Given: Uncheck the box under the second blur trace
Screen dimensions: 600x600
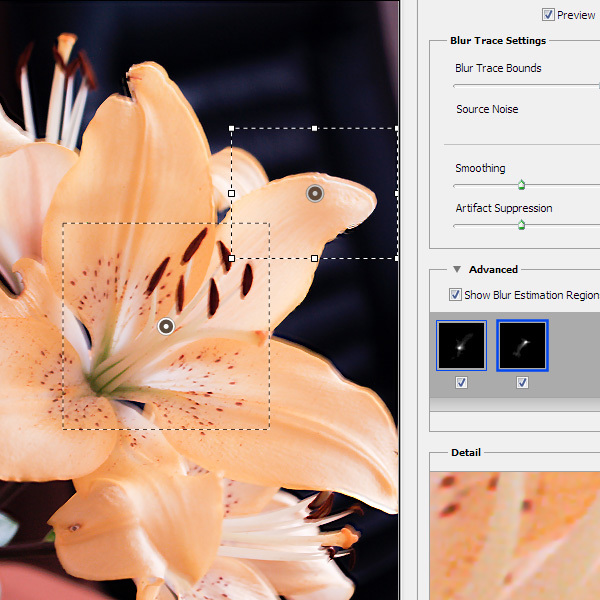Looking at the screenshot, I should pos(522,382).
